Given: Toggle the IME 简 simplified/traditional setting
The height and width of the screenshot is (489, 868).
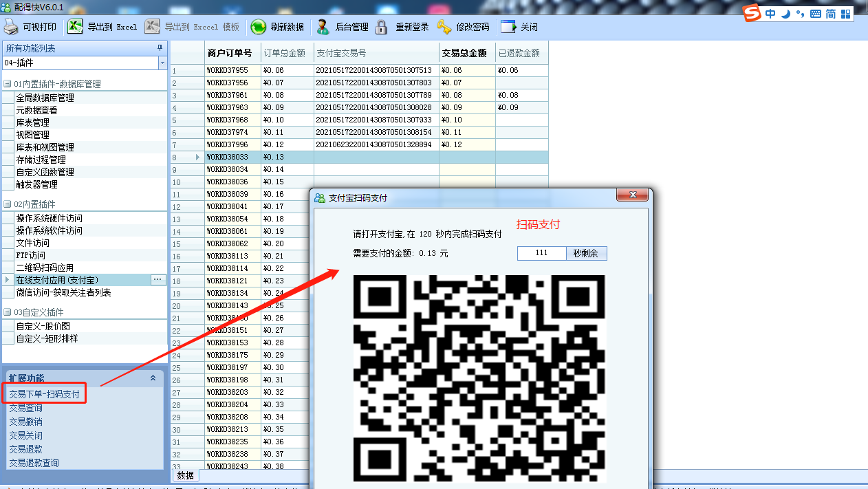Looking at the screenshot, I should 831,13.
